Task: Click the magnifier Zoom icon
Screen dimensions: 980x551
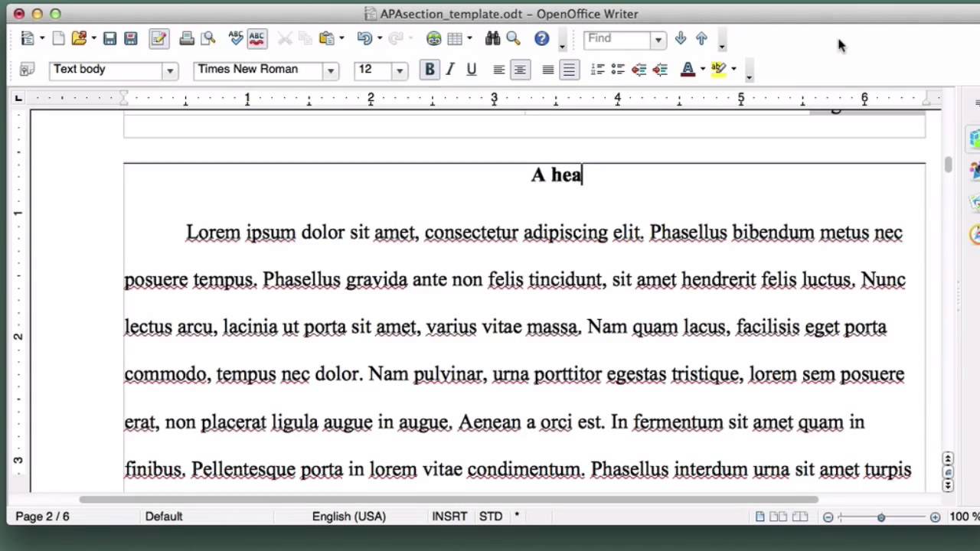Action: tap(514, 38)
